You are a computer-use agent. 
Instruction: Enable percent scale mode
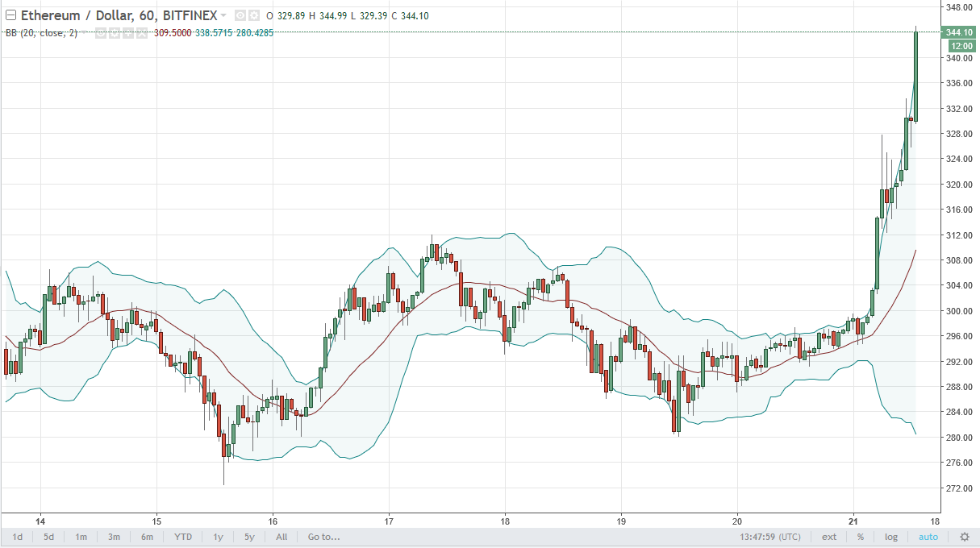click(861, 537)
